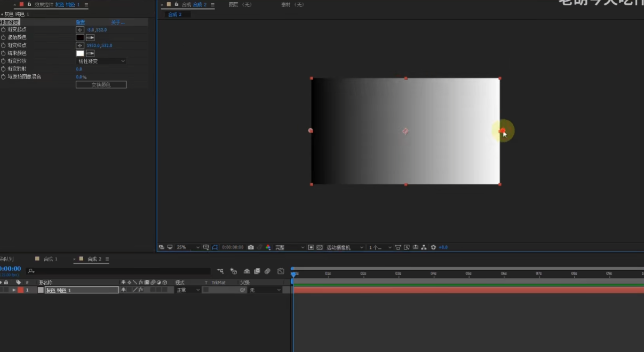Click the 关于... about link
This screenshot has width=644, height=352.
(x=117, y=22)
